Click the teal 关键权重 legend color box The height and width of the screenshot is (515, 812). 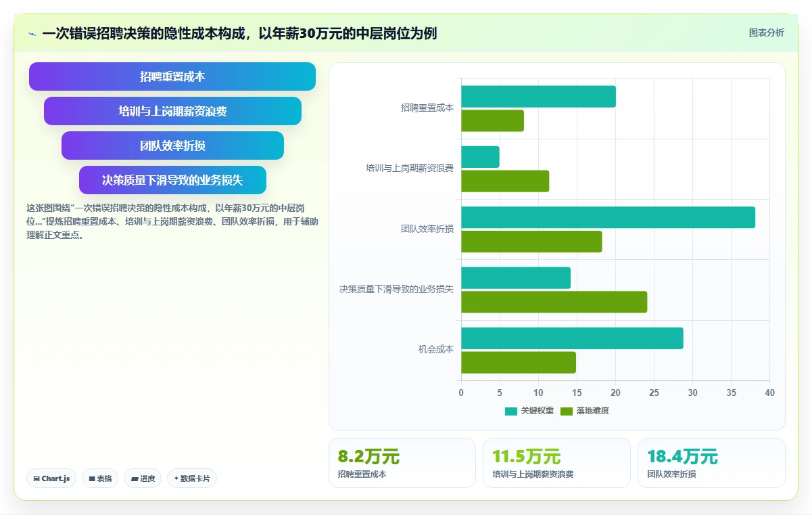[x=511, y=411]
